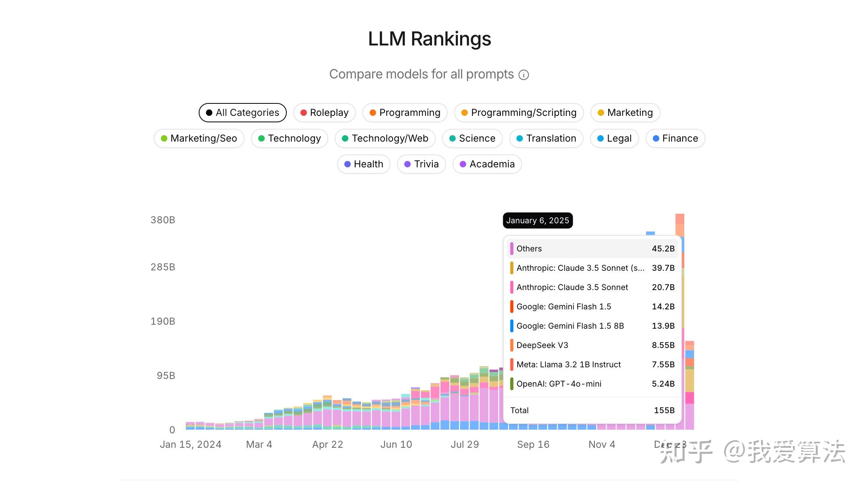Click the DeepSeek V3 tooltip entry
This screenshot has width=868, height=486.
591,345
